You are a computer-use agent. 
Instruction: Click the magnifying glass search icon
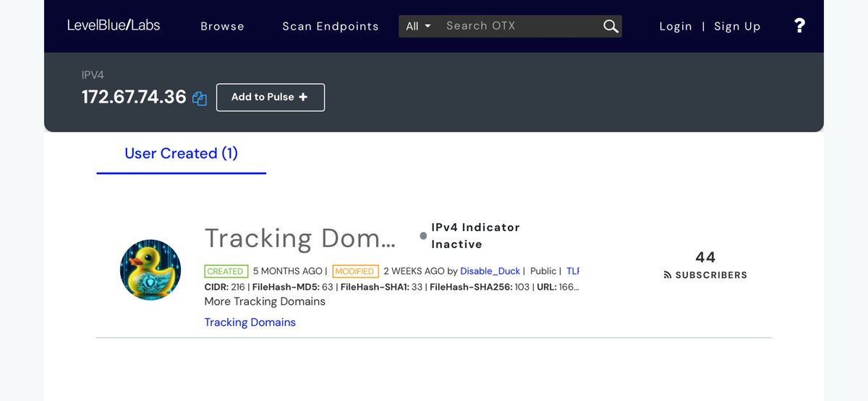(610, 27)
